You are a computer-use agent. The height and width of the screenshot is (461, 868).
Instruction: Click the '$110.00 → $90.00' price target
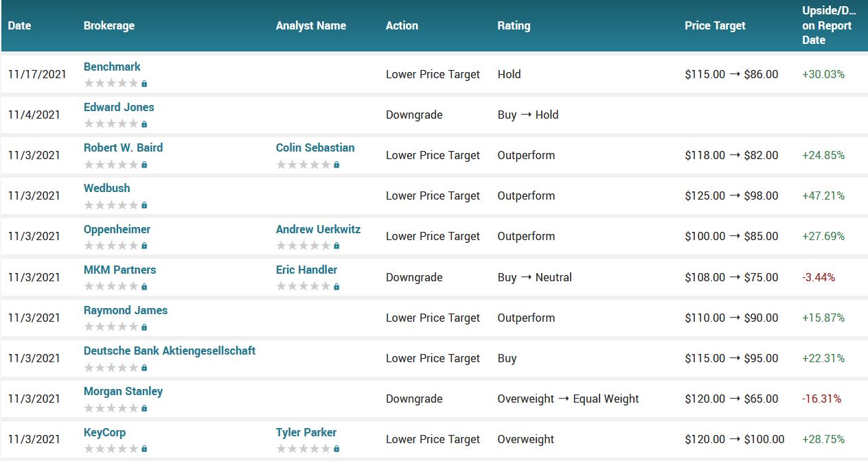731,318
